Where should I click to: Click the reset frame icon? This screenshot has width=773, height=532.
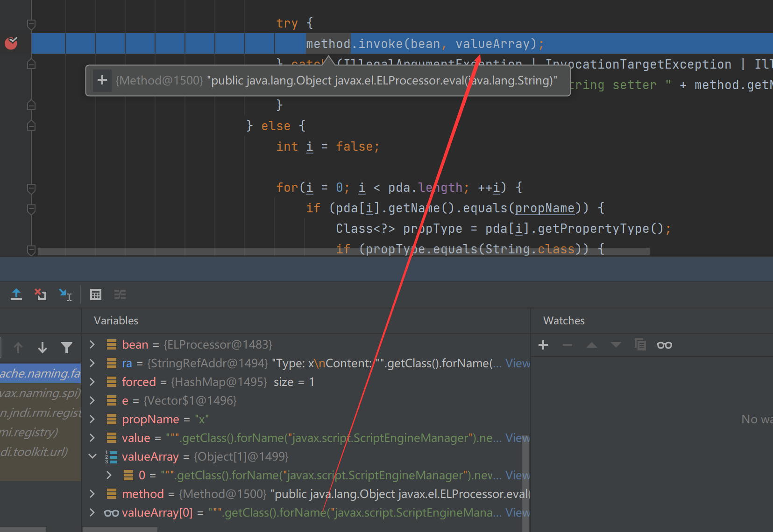click(x=40, y=294)
